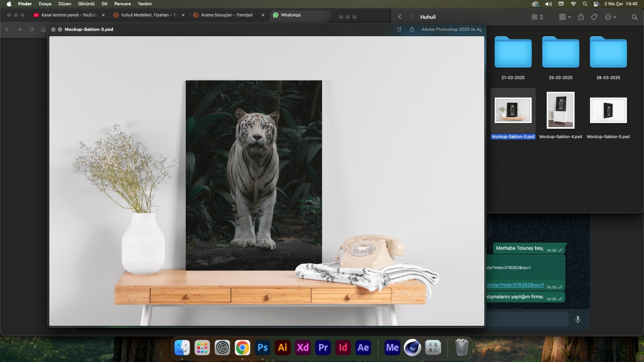This screenshot has width=644, height=362.
Task: Launch Google Chrome from the Dock
Action: 242,348
